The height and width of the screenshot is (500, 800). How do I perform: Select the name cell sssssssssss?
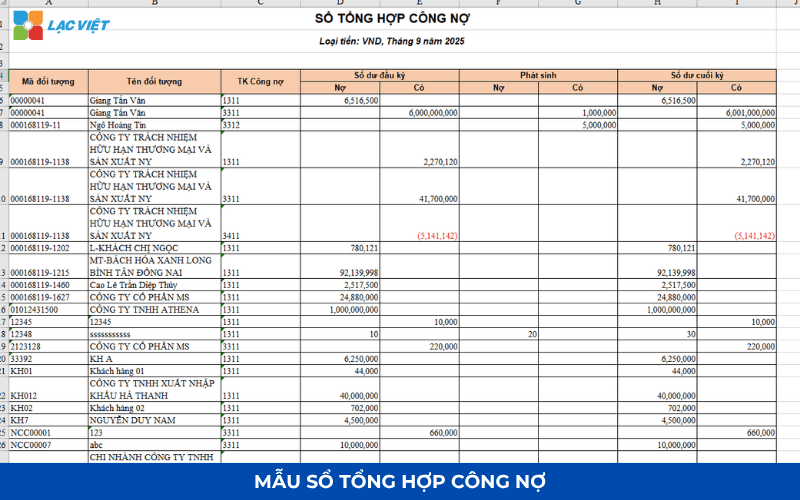(x=155, y=334)
